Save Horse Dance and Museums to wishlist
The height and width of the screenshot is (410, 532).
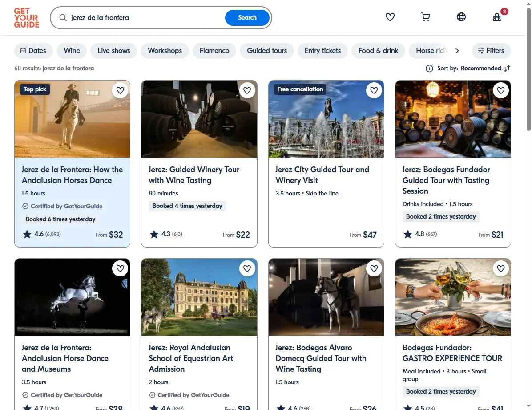point(120,268)
